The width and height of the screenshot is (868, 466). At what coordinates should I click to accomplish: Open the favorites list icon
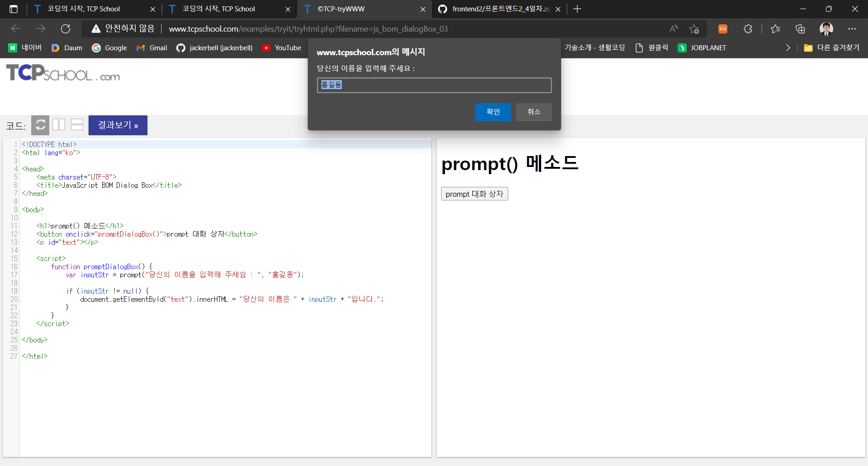pos(775,29)
